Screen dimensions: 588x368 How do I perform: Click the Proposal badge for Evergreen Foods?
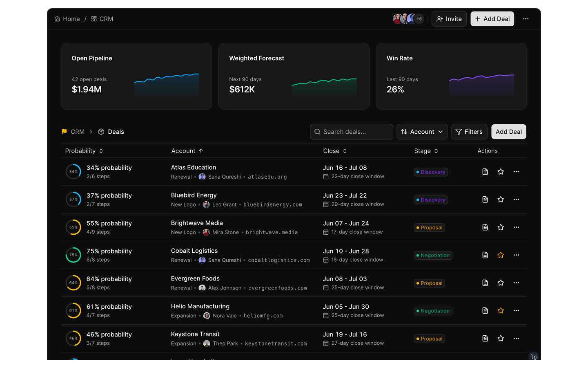point(429,283)
